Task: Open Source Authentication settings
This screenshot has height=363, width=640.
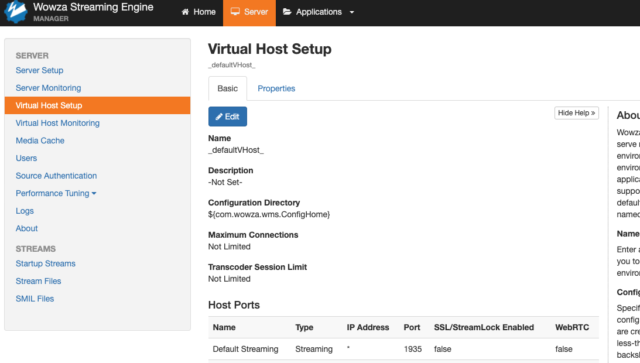Action: (x=56, y=176)
